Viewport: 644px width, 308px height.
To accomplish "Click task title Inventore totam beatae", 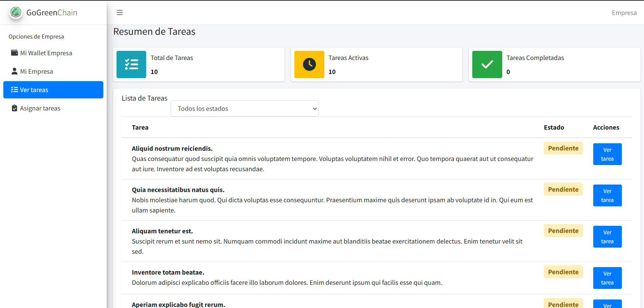I will 168,272.
